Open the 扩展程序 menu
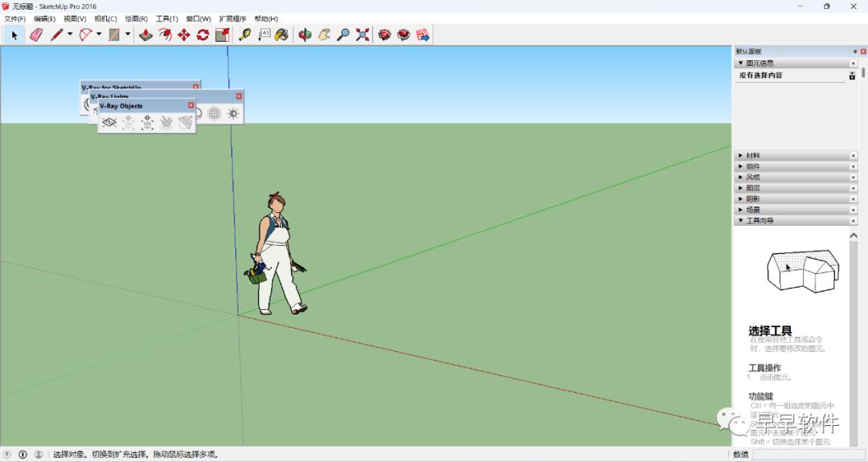This screenshot has height=462, width=868. [232, 18]
